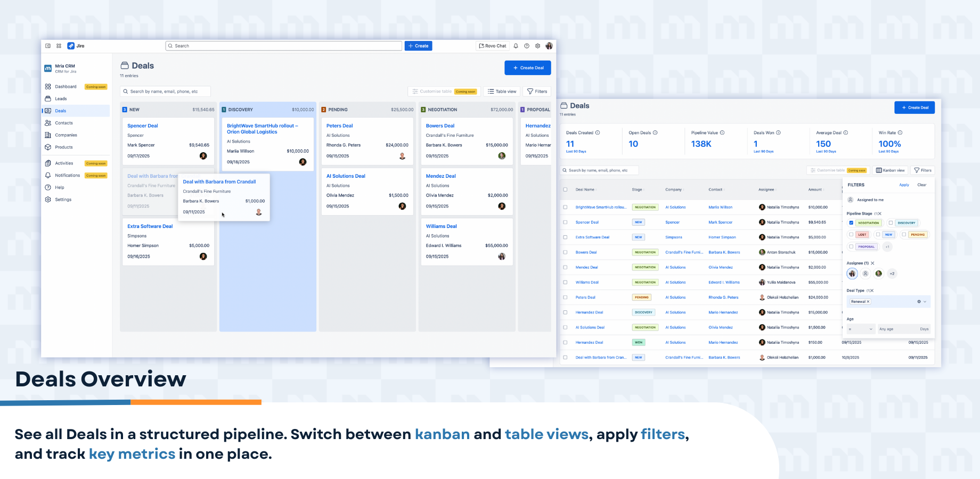Click Deals Created info icon

click(598, 133)
